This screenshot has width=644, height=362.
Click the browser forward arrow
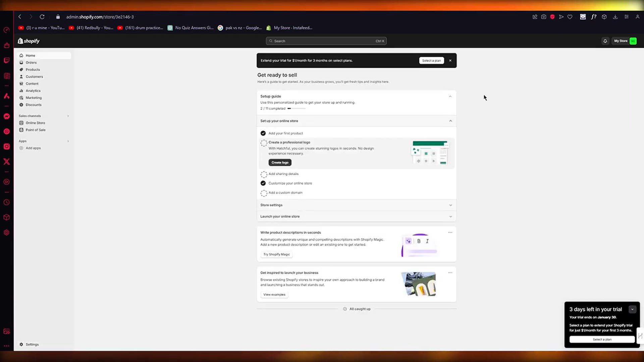click(31, 17)
